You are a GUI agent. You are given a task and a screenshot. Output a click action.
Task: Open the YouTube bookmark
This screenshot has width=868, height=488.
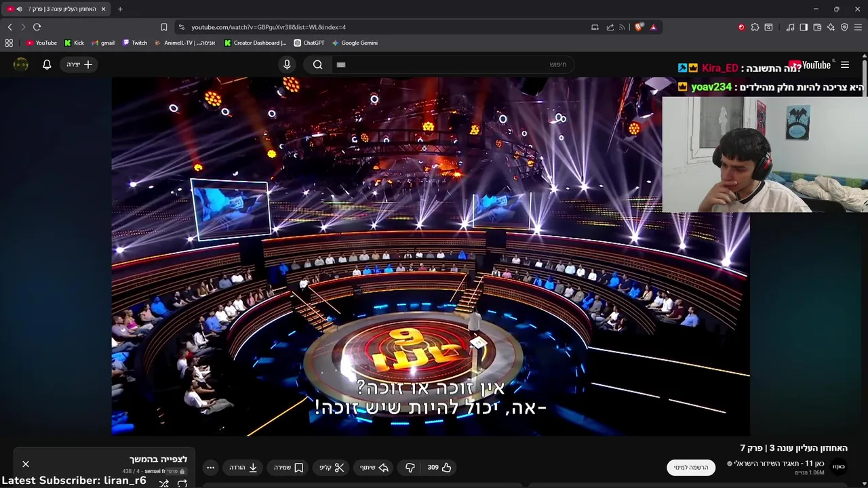tap(41, 43)
